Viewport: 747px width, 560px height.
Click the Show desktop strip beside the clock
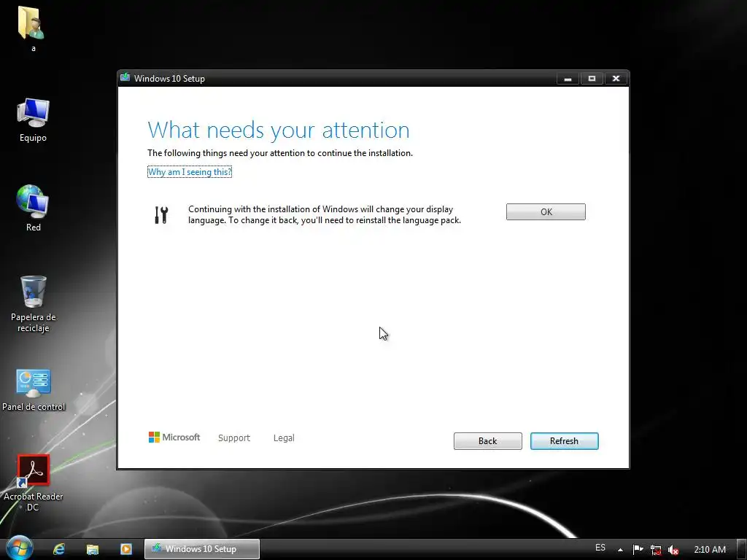[x=742, y=549]
